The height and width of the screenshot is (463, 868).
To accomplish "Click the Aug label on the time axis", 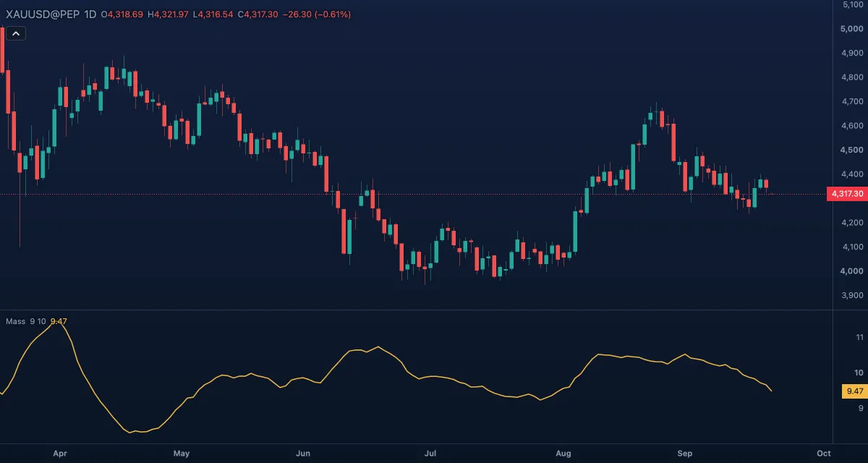I will pos(563,454).
